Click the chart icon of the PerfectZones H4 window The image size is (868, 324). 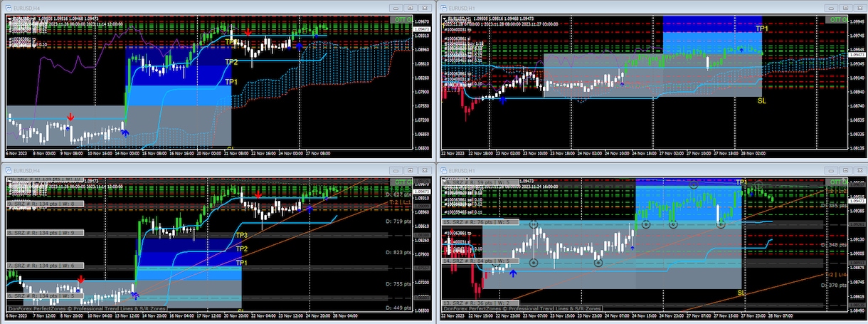tap(9, 170)
